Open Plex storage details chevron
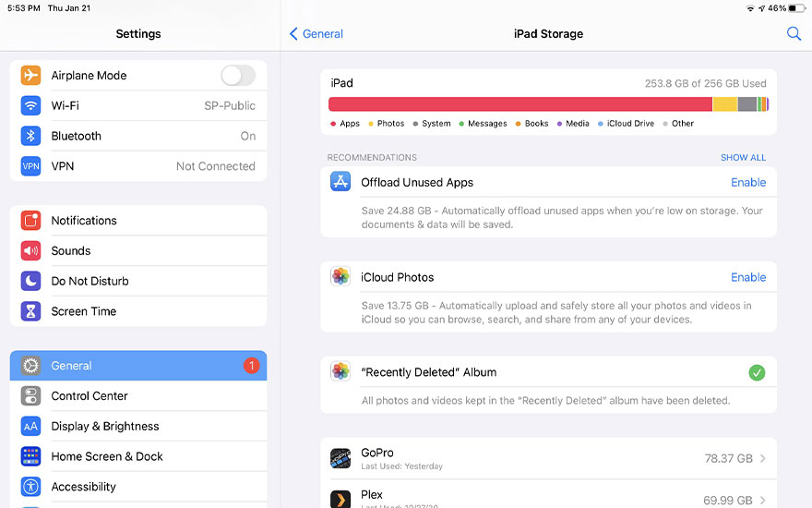The width and height of the screenshot is (812, 508). point(763,500)
